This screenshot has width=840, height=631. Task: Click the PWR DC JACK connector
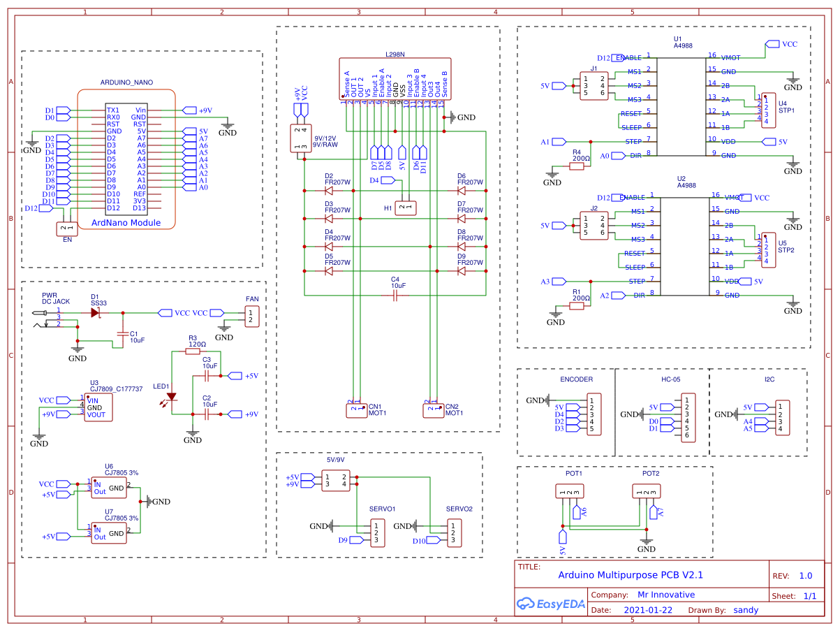tap(43, 318)
